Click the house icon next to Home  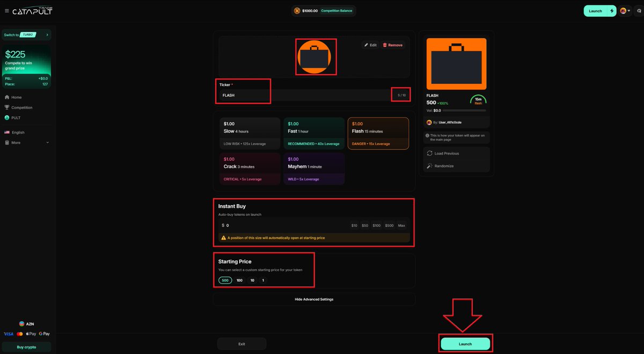coord(7,97)
